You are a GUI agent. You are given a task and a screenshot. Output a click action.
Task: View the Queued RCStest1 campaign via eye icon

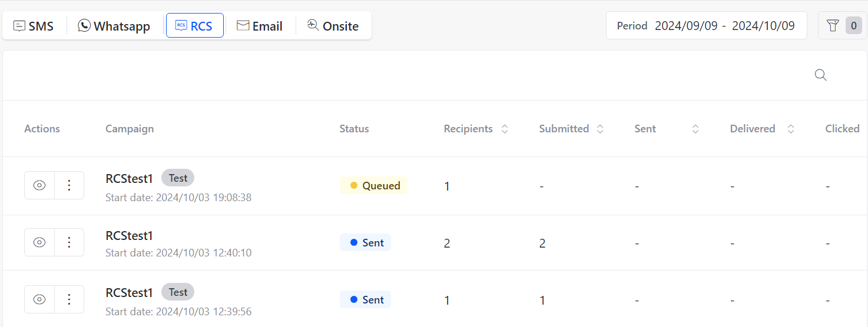[39, 185]
